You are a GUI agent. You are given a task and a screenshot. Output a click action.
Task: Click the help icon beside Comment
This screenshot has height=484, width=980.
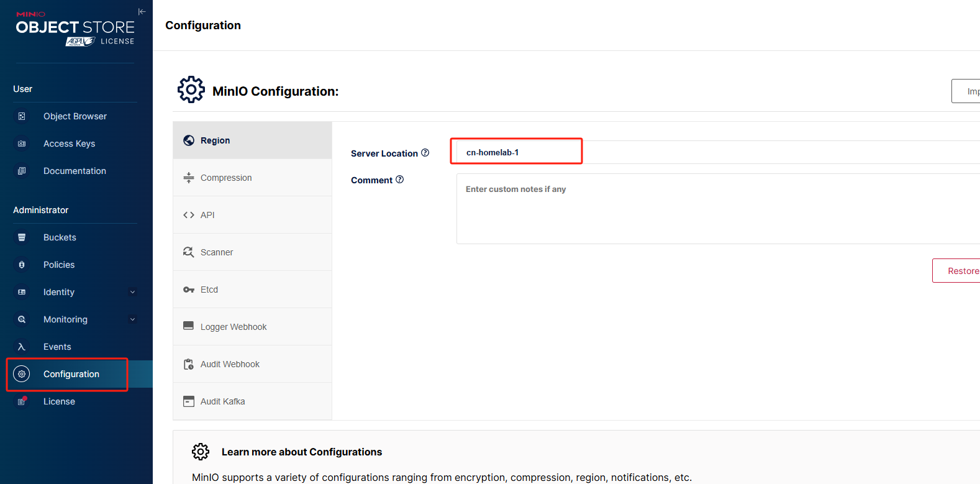click(x=400, y=180)
